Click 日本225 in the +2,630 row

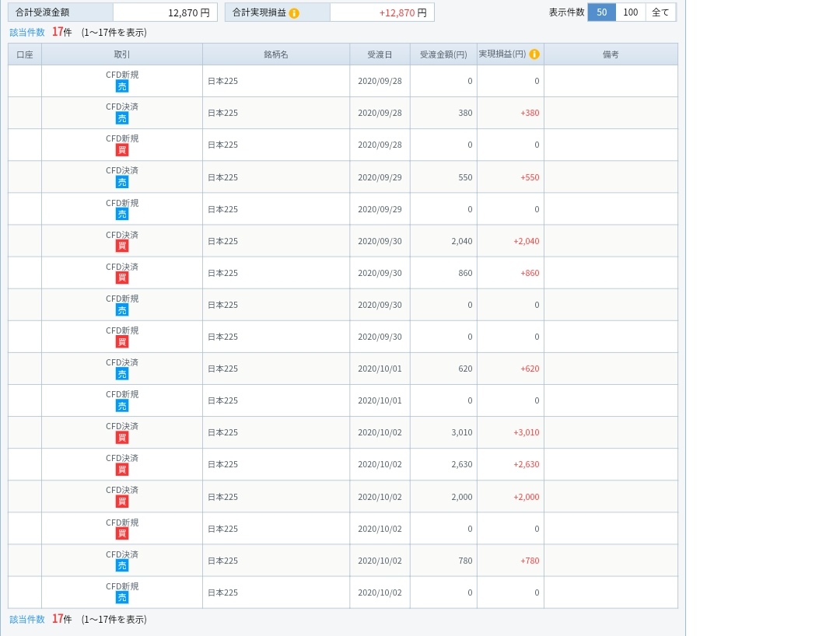click(223, 464)
